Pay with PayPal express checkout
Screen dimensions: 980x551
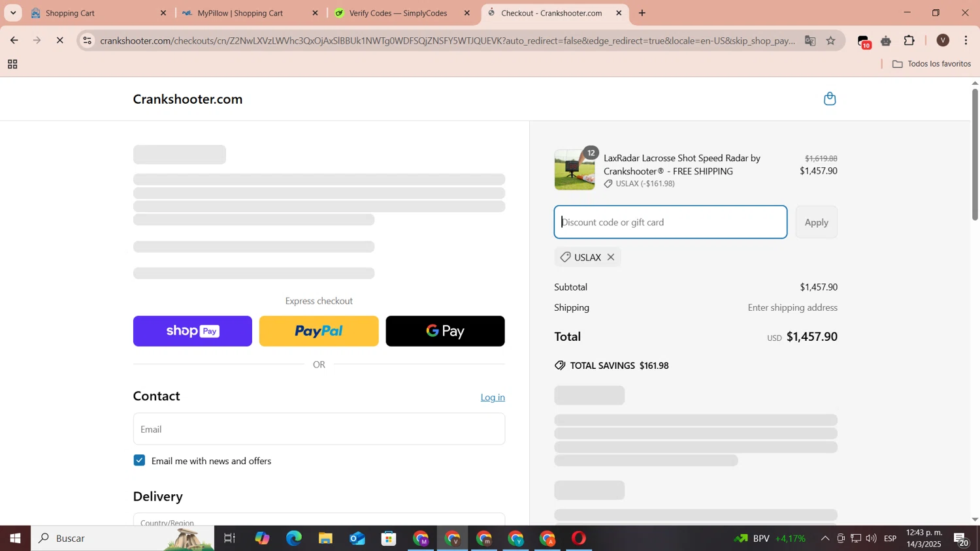(319, 331)
